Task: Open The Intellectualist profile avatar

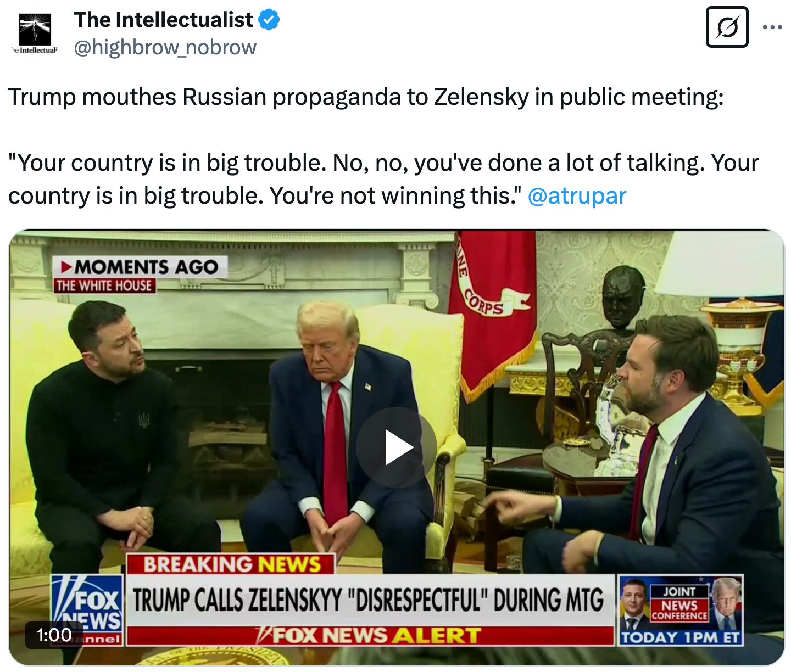Action: tap(35, 33)
